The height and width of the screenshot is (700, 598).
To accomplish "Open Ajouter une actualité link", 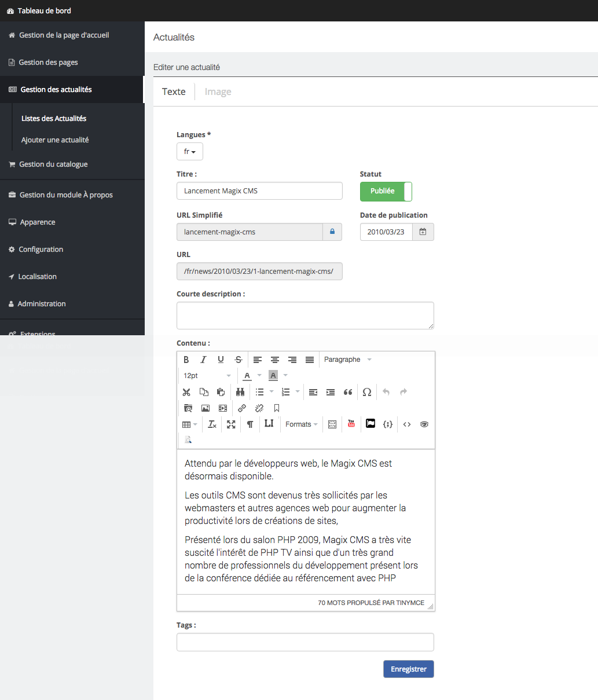I will (55, 140).
